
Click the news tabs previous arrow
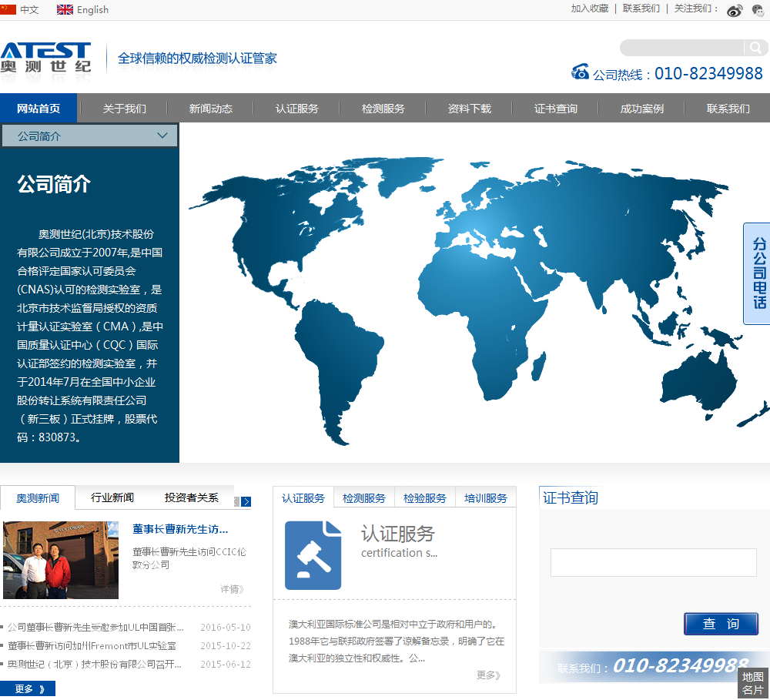pyautogui.click(x=236, y=501)
